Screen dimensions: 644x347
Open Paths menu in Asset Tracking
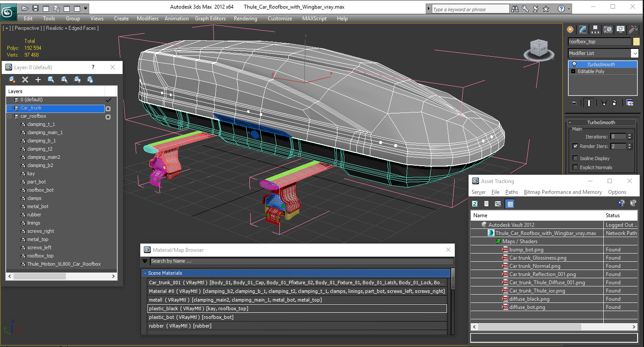point(511,192)
